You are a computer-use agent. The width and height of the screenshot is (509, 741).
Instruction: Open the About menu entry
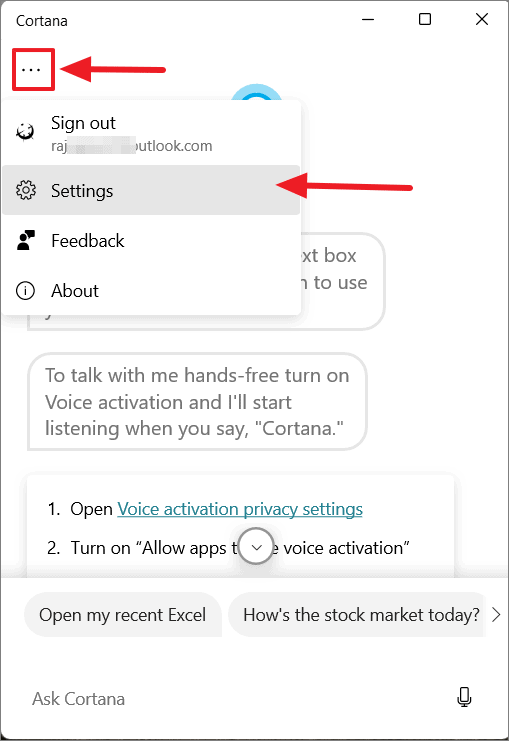click(x=151, y=291)
